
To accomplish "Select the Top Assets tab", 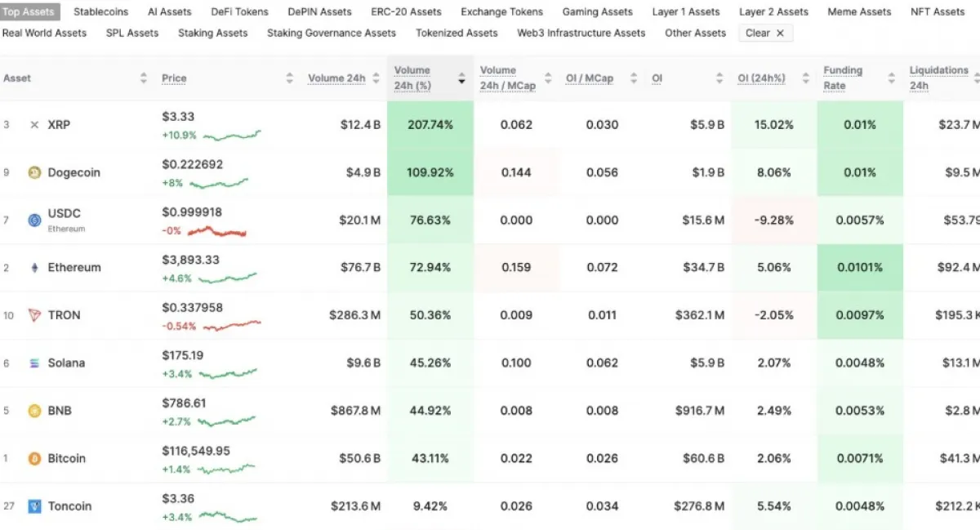I will [x=29, y=11].
